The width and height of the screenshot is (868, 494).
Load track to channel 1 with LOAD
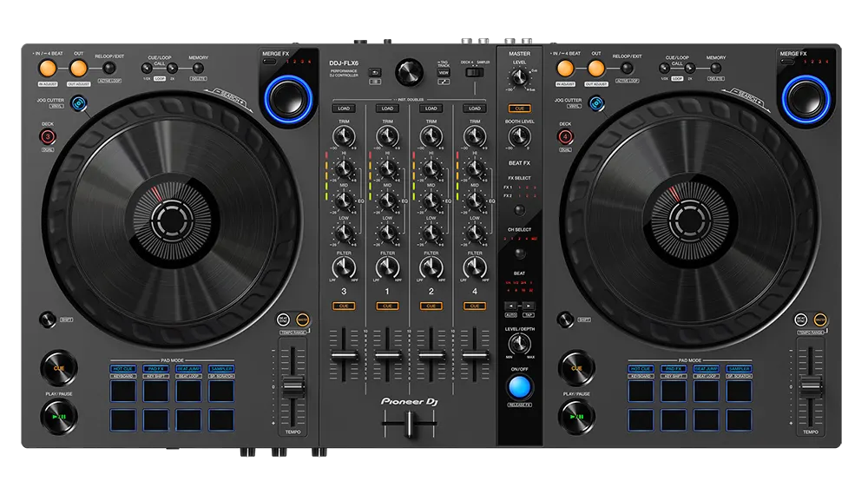pyautogui.click(x=387, y=109)
